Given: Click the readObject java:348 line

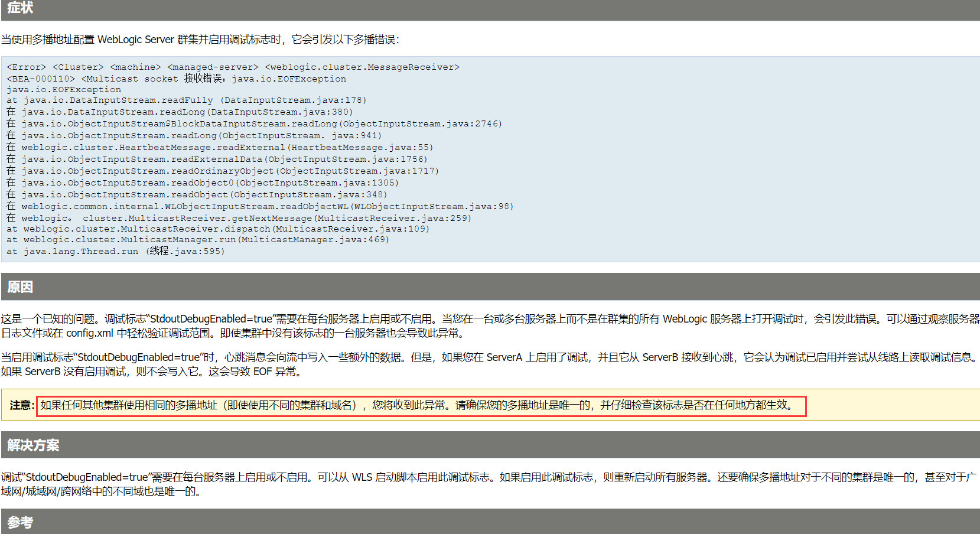Looking at the screenshot, I should (x=197, y=194).
